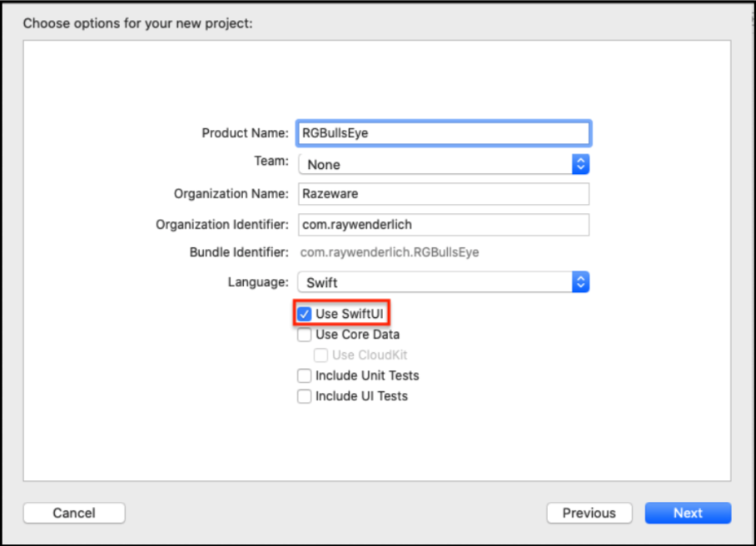Check the Include UI Tests option

(305, 396)
